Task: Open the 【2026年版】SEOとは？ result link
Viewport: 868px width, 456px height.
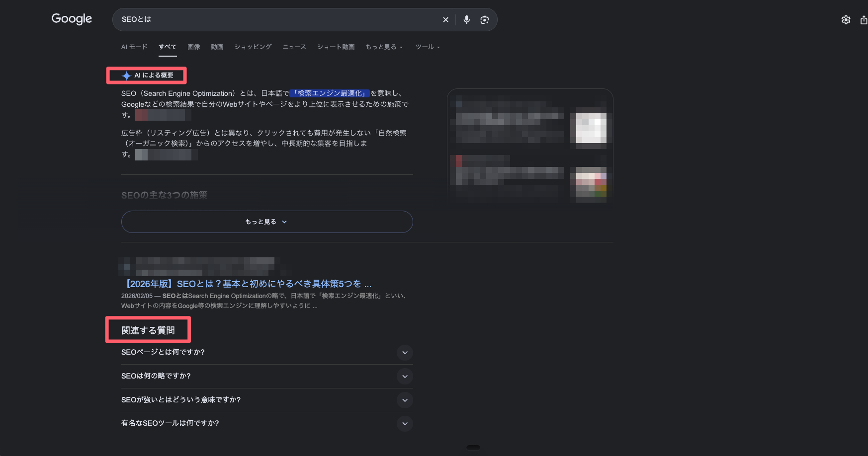Action: tap(247, 284)
